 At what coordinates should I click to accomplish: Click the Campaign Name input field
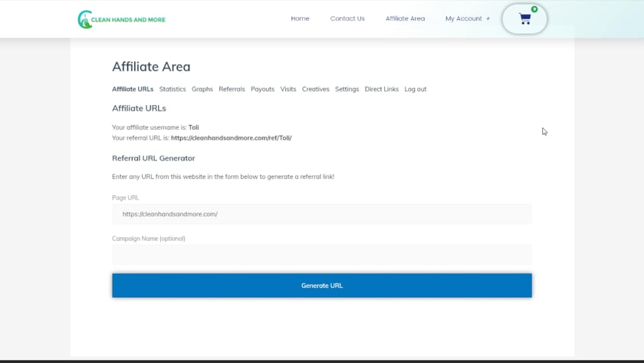click(x=322, y=255)
